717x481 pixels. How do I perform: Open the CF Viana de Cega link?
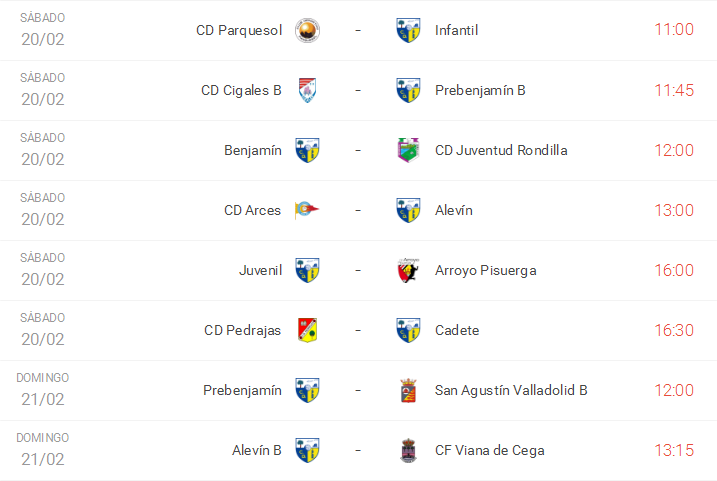click(x=489, y=450)
